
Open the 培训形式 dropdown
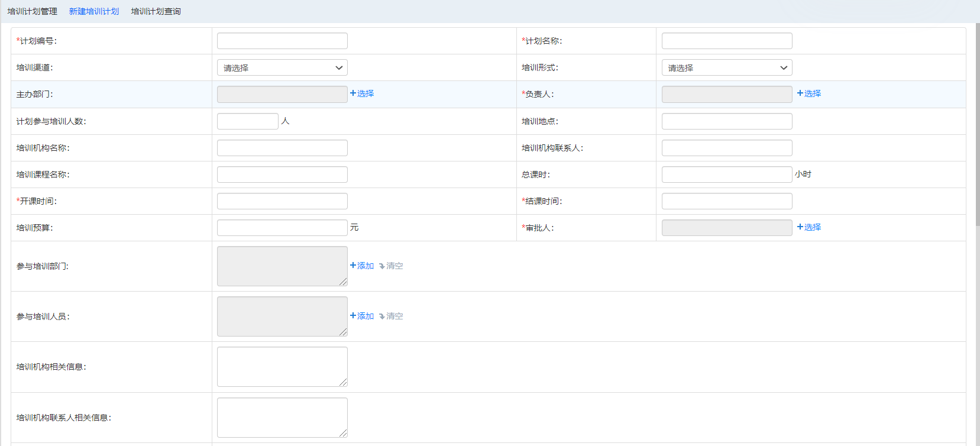pos(726,68)
